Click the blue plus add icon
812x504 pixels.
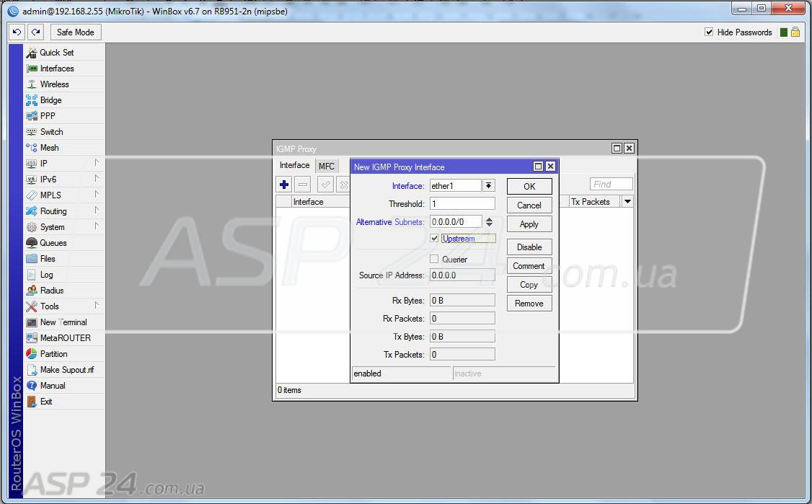point(284,185)
